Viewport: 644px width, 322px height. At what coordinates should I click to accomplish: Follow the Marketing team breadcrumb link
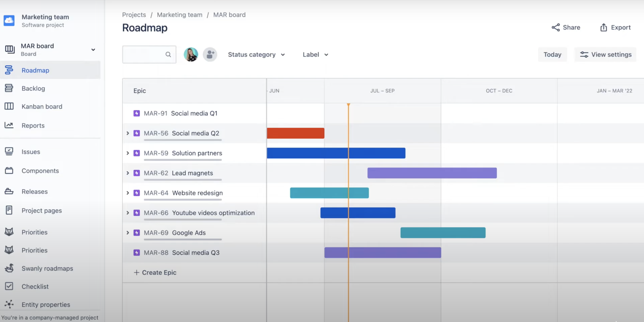(179, 15)
